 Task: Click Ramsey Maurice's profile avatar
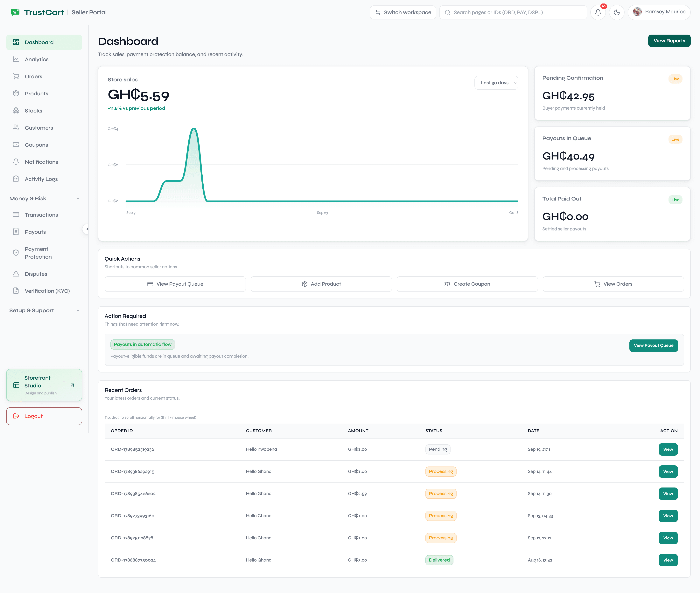(637, 12)
